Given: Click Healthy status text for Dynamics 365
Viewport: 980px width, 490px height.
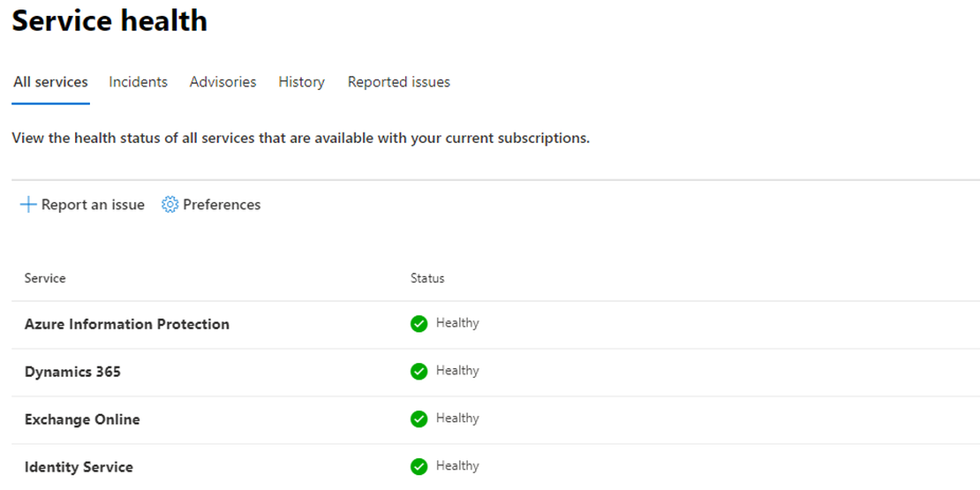Looking at the screenshot, I should pos(457,371).
